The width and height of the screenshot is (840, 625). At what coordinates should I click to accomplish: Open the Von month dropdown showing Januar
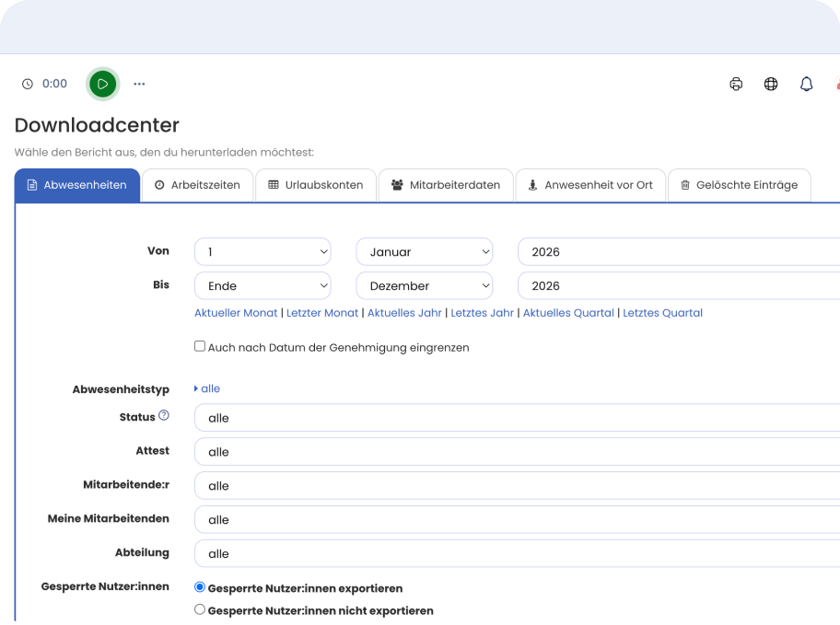[x=425, y=251]
